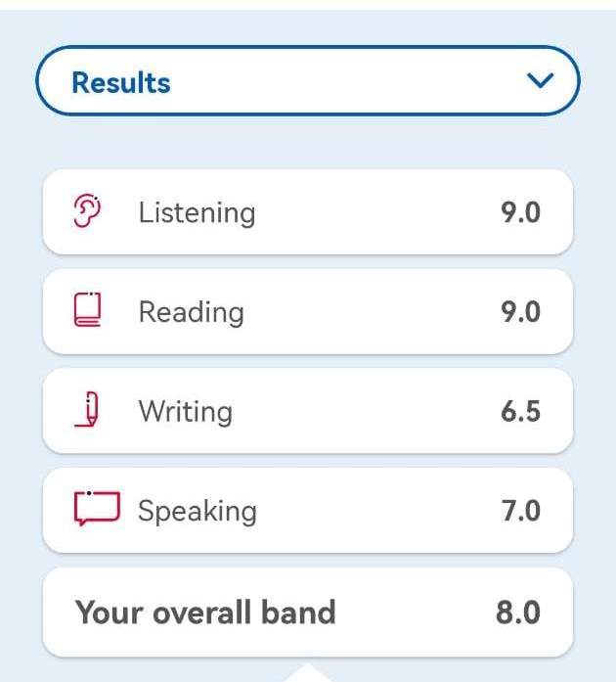Image resolution: width=616 pixels, height=682 pixels.
Task: Click the Reading book icon
Action: pyautogui.click(x=87, y=309)
